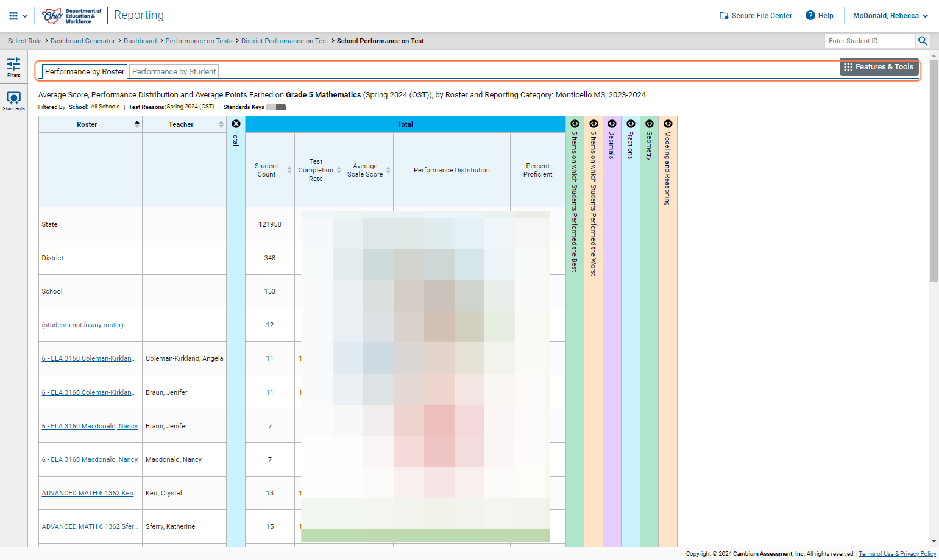This screenshot has height=560, width=939.
Task: Go to Select Role breadcrumb
Action: click(25, 41)
